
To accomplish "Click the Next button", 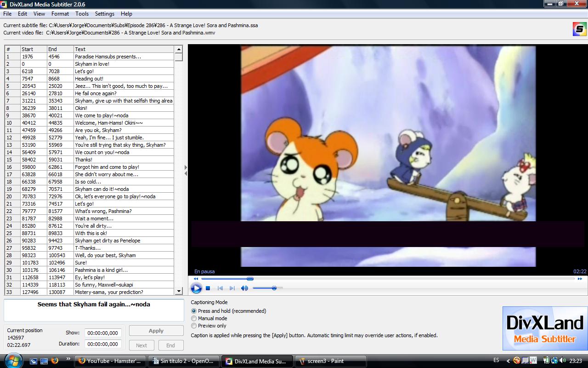I will (141, 345).
